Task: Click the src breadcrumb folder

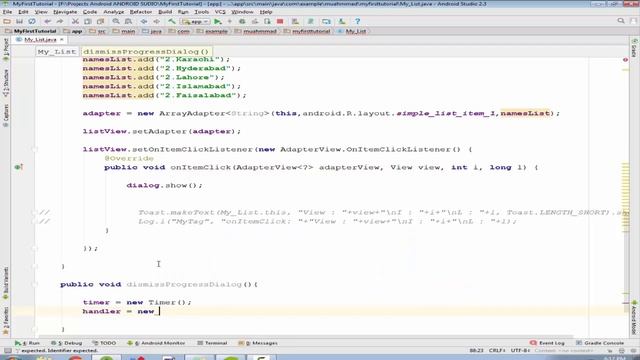Action: pos(98,31)
